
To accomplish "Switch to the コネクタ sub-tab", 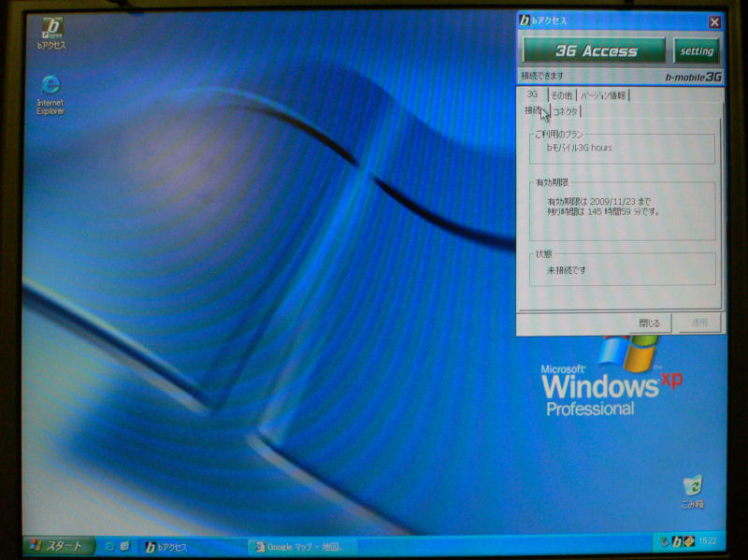I will [566, 111].
